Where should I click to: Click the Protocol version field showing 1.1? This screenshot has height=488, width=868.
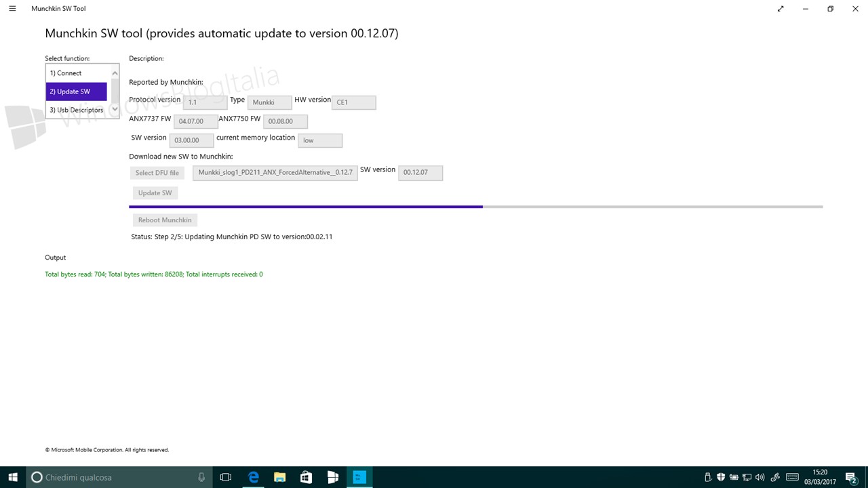[x=205, y=102]
